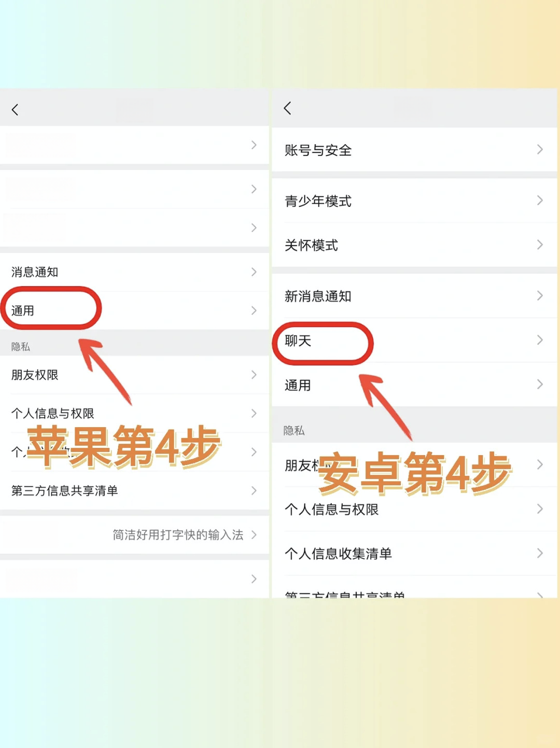Open 新消息通知 settings
This screenshot has height=748, width=560.
pyautogui.click(x=414, y=296)
